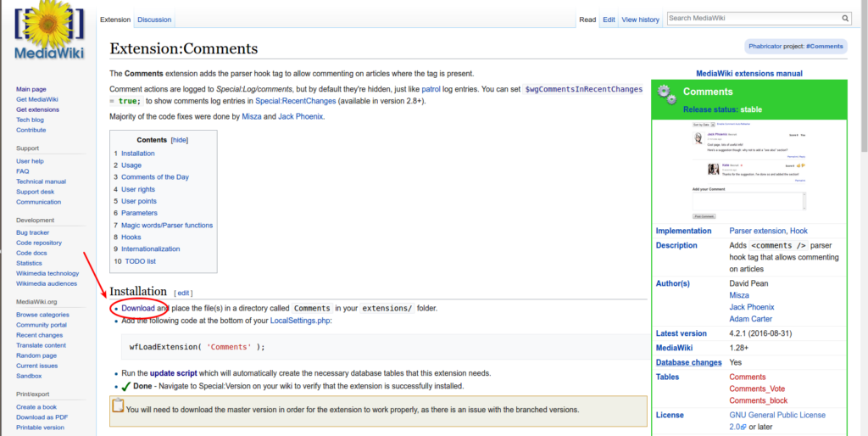
Task: Click the clipboard note icon
Action: [x=118, y=405]
